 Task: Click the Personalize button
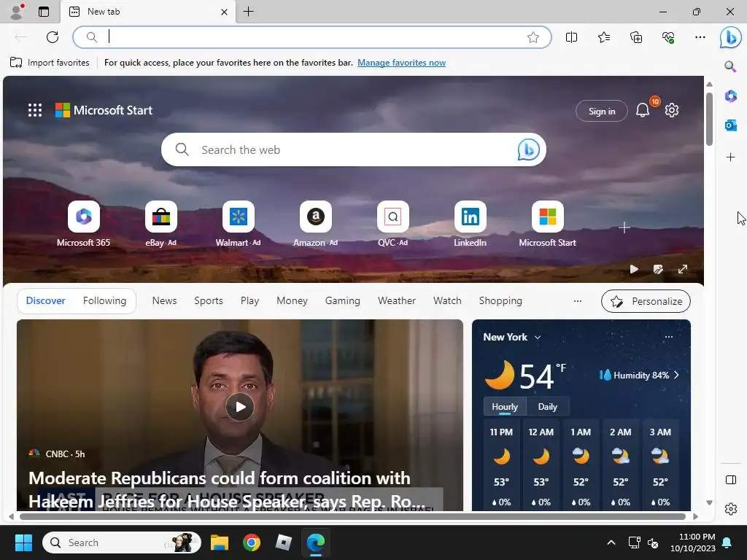[x=646, y=301]
